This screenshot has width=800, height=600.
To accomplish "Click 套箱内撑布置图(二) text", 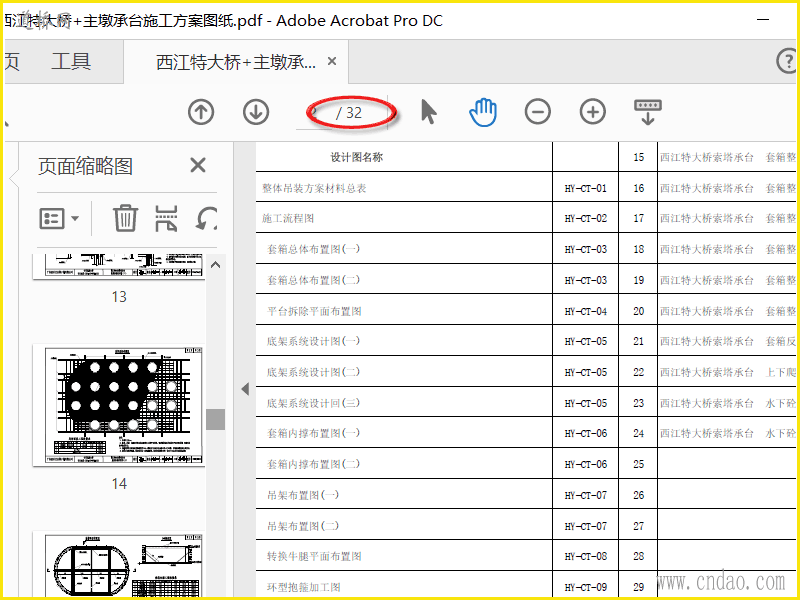I will click(x=313, y=464).
